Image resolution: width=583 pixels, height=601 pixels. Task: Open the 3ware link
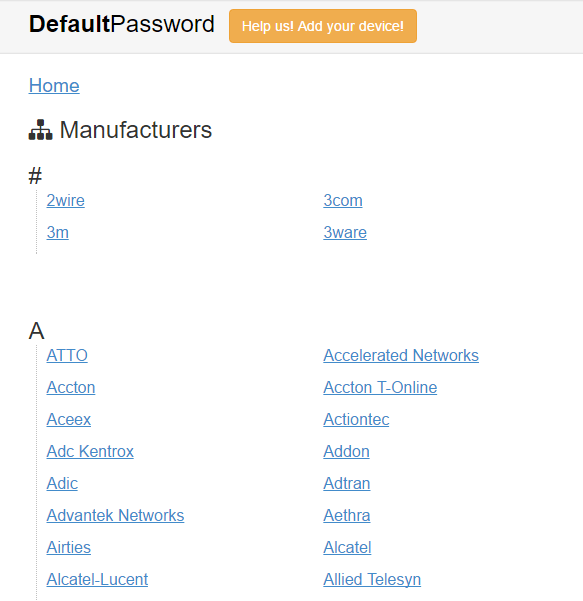click(x=345, y=232)
